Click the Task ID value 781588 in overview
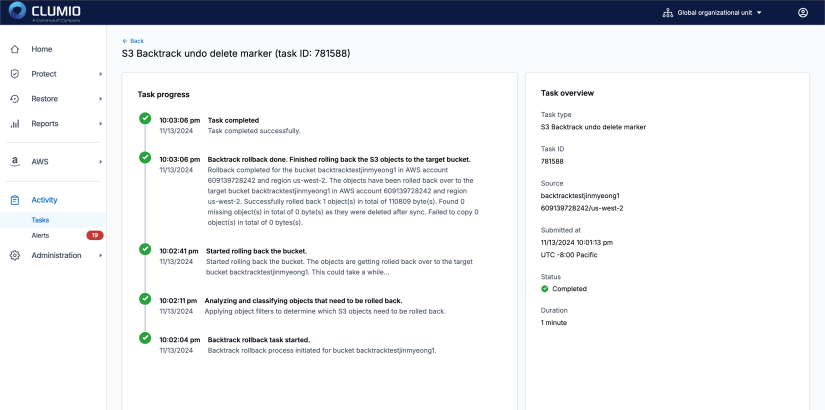 552,162
